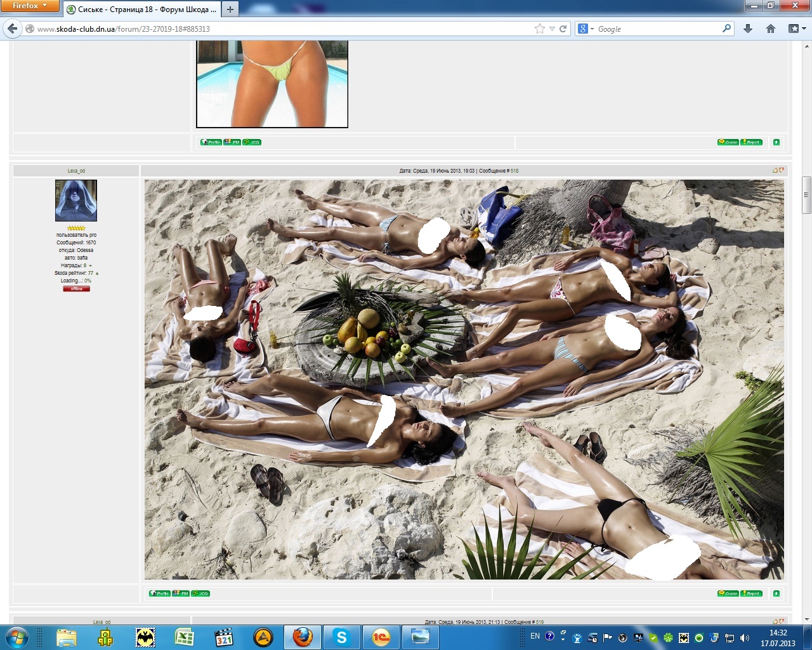
Task: Open the large beach photo in post 518
Action: click(464, 380)
